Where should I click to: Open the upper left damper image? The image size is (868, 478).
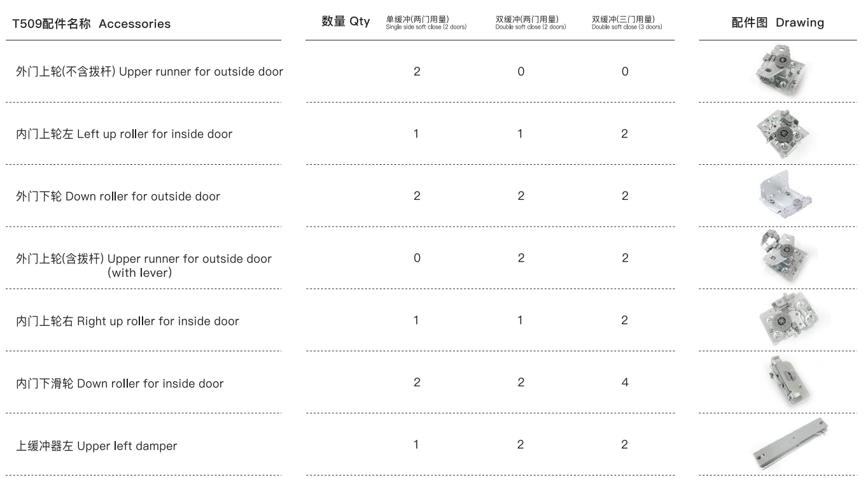point(790,444)
